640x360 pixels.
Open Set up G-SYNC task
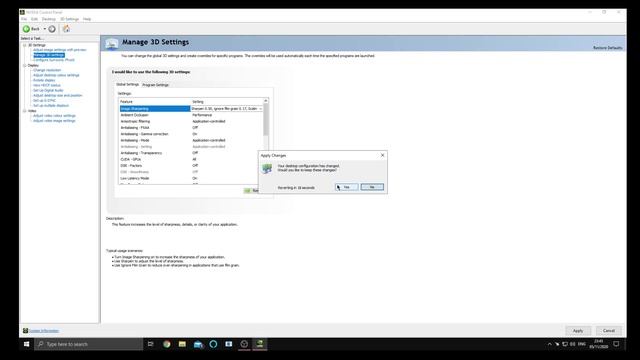(44, 100)
